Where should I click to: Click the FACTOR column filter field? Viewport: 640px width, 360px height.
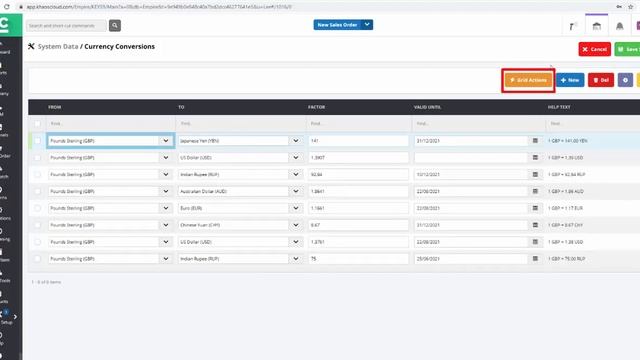tap(358, 123)
